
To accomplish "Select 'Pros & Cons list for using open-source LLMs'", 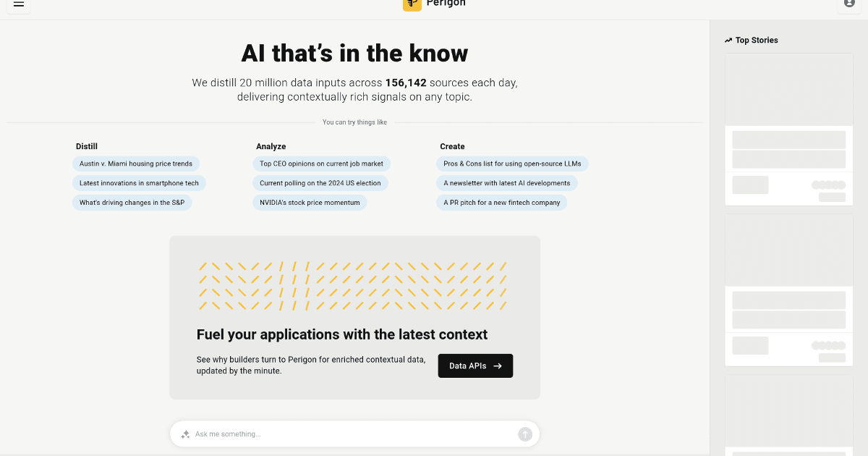I will (512, 164).
